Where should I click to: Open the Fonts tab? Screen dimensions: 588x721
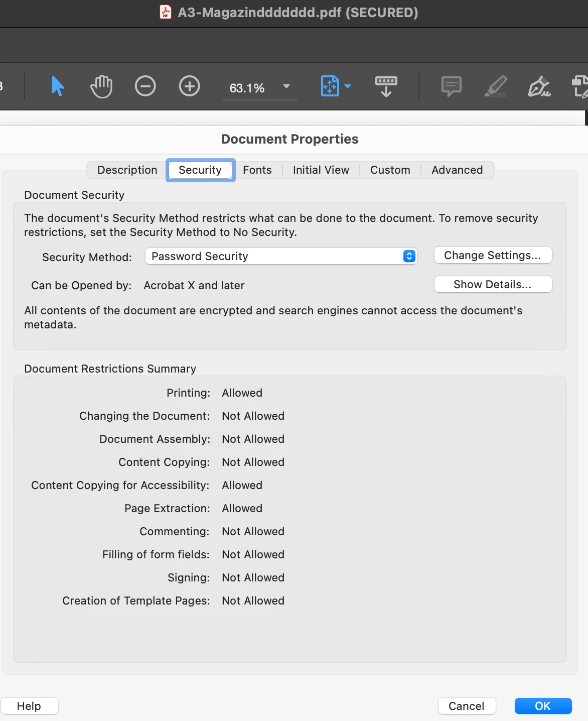[x=257, y=170]
